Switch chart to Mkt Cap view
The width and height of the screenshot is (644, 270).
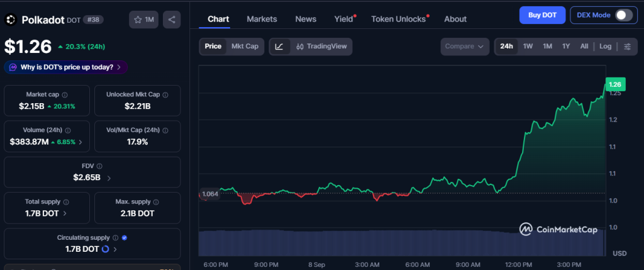tap(245, 47)
